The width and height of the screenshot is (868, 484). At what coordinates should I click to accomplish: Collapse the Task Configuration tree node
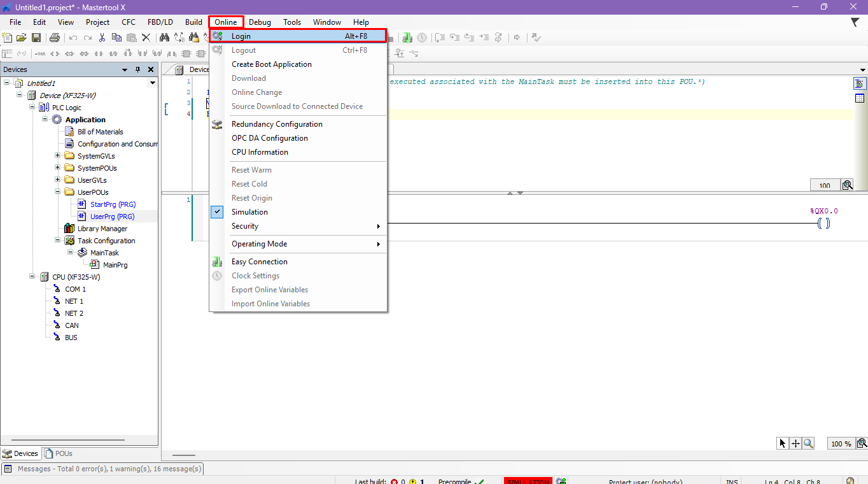[x=58, y=241]
